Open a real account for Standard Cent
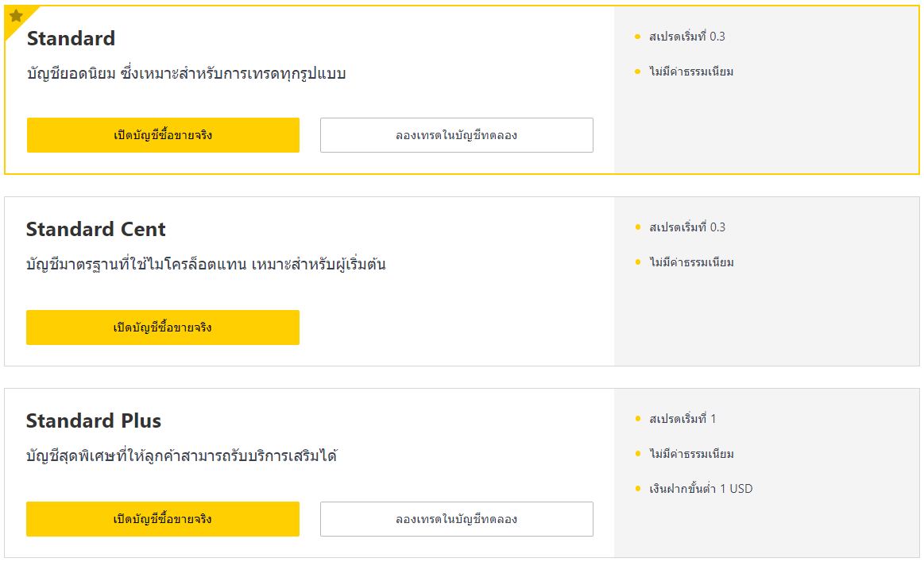 coord(163,328)
